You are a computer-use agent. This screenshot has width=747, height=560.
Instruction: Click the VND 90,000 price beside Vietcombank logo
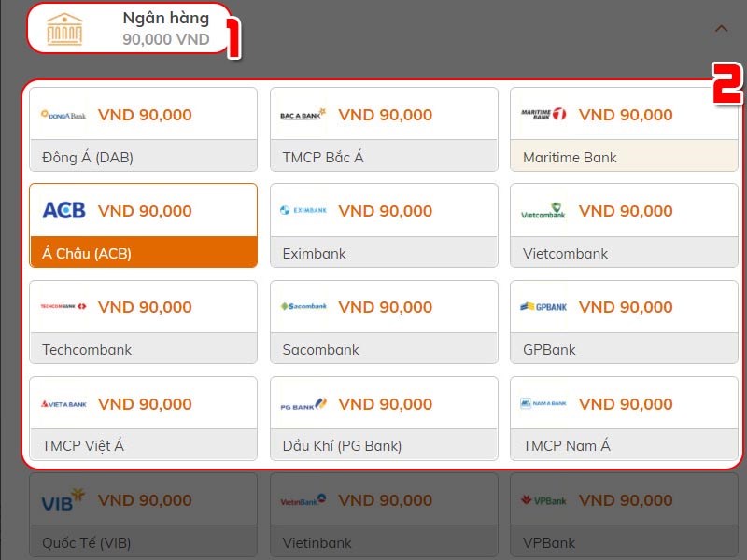tap(626, 211)
